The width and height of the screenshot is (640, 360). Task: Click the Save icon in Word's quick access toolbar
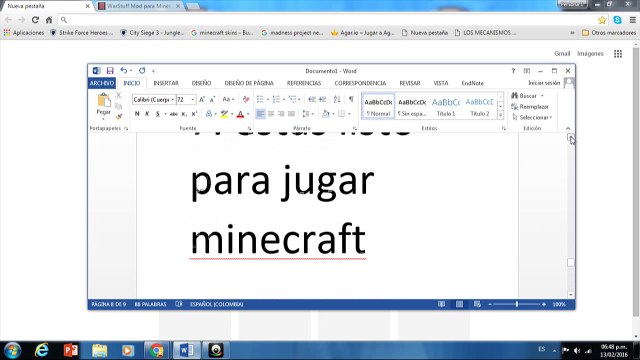click(110, 71)
